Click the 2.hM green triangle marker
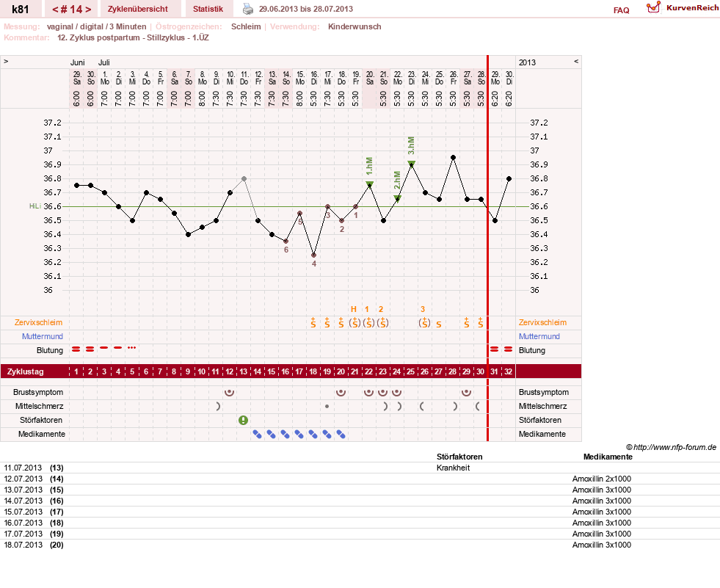Screen dimensions: 720x588 click(x=397, y=198)
